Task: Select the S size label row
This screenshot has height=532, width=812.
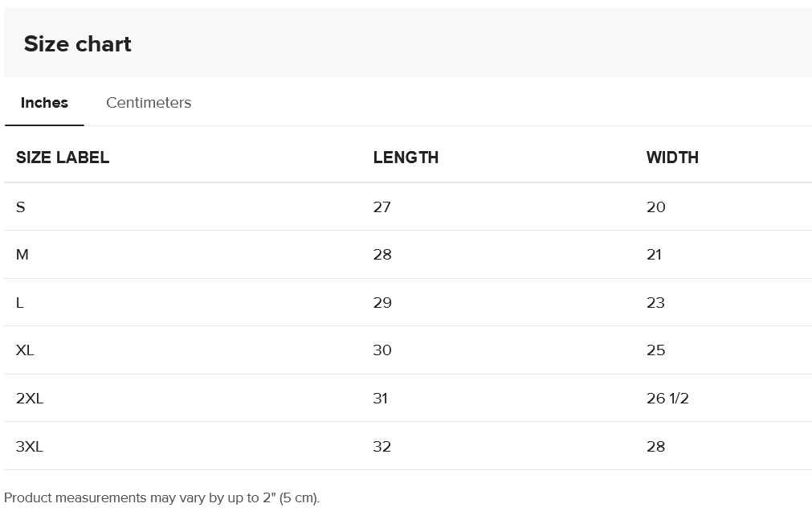Action: click(21, 207)
